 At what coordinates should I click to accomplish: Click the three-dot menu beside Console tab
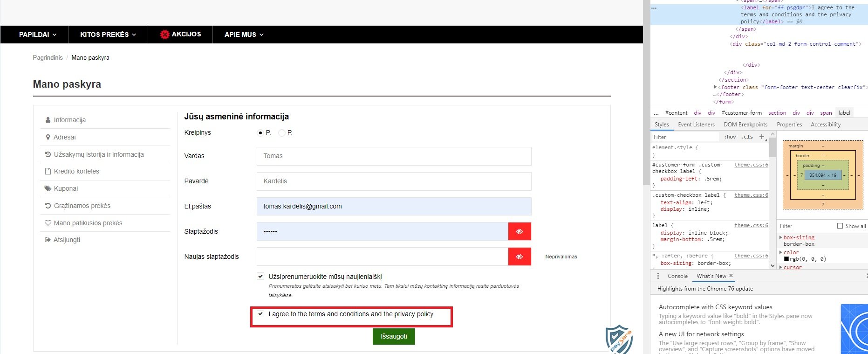coord(658,276)
